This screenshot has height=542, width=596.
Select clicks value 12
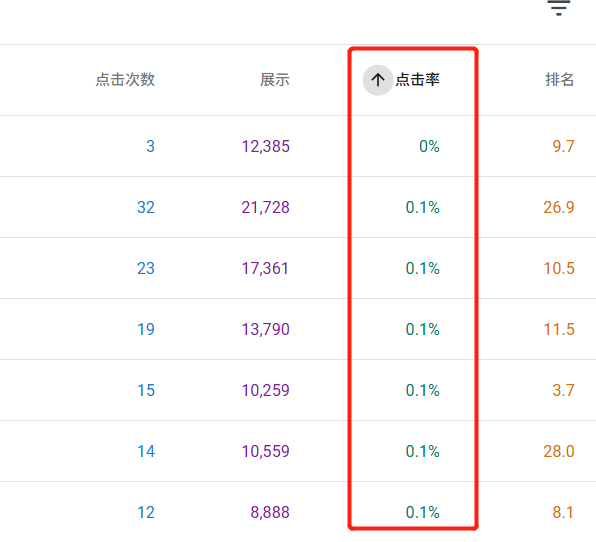(x=146, y=512)
